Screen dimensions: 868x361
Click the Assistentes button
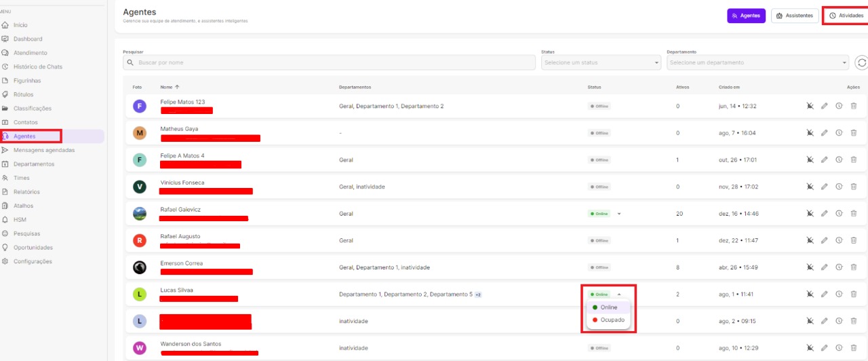pos(794,16)
